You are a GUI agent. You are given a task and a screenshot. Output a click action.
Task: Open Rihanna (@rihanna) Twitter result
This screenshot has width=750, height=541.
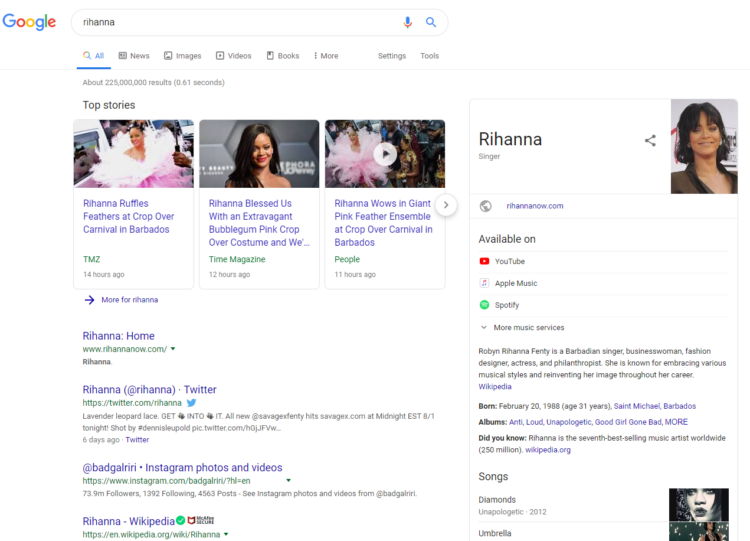pos(149,389)
